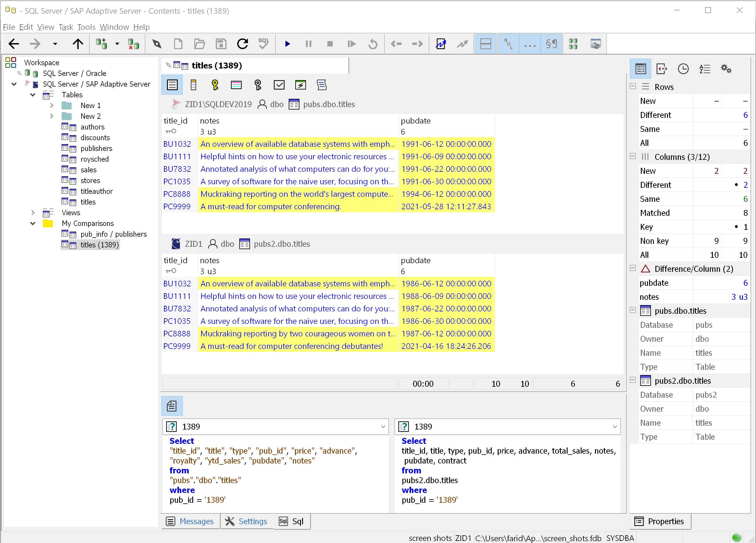Collapse the Difference/Column (2) section
Image resolution: width=756 pixels, height=543 pixels.
pos(633,268)
